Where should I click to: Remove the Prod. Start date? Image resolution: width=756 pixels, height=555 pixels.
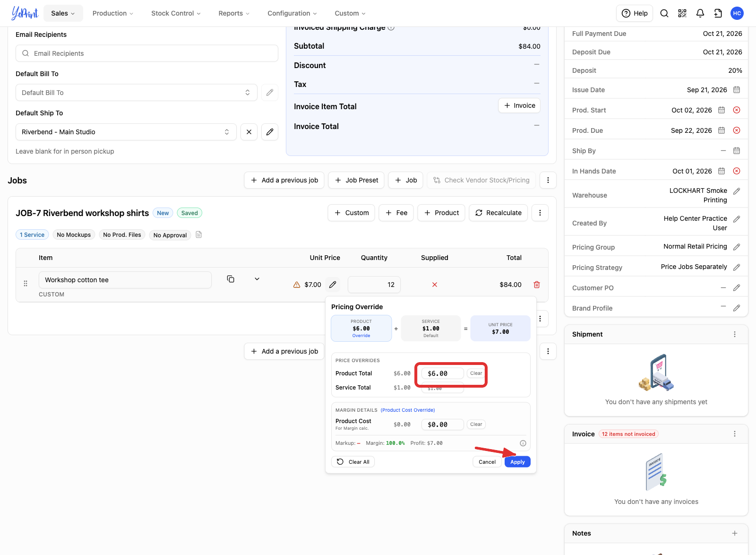tap(737, 110)
